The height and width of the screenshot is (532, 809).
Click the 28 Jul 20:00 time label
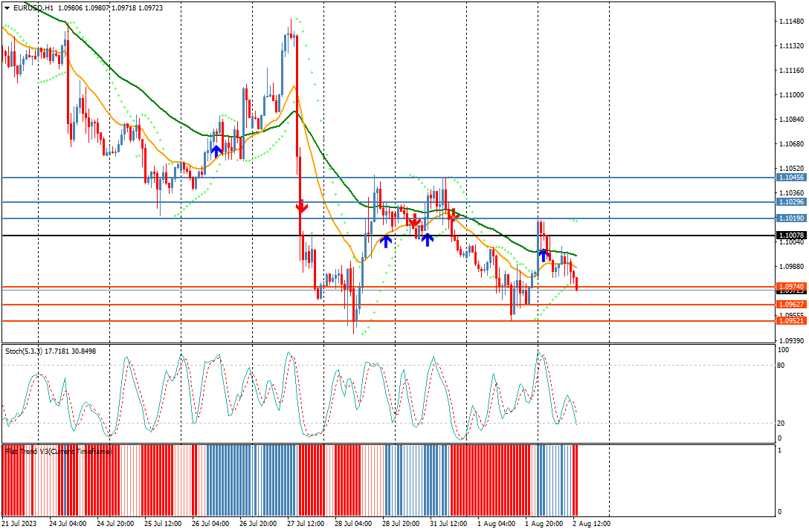pyautogui.click(x=400, y=524)
